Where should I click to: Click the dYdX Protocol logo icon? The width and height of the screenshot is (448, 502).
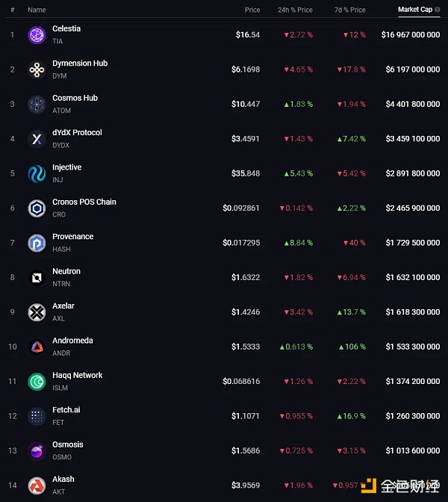coord(37,139)
